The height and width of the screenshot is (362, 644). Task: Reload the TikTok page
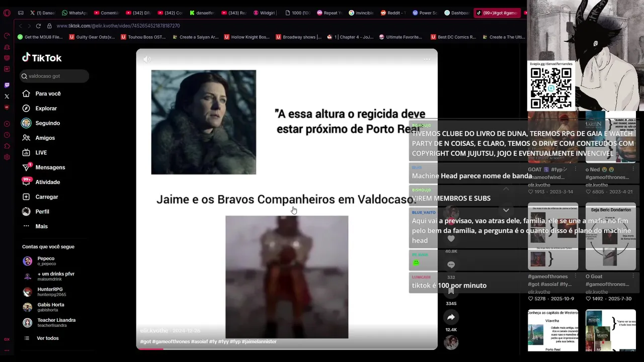click(38, 26)
